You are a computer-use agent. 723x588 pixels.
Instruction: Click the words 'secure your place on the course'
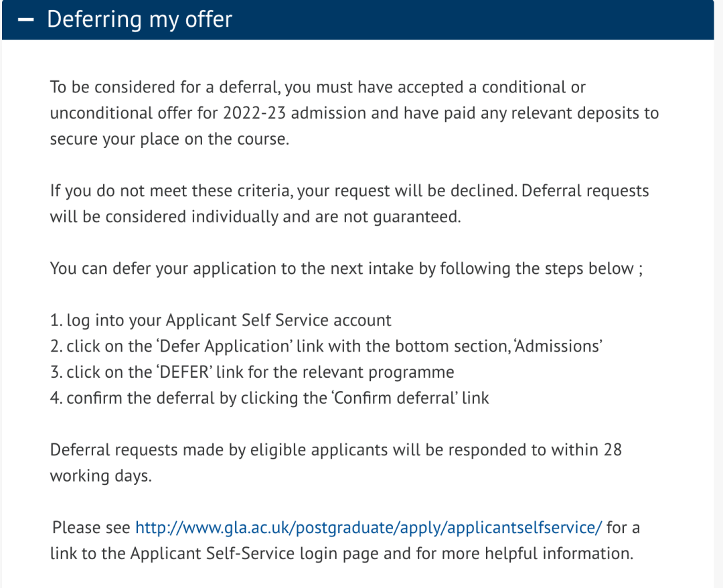point(169,139)
